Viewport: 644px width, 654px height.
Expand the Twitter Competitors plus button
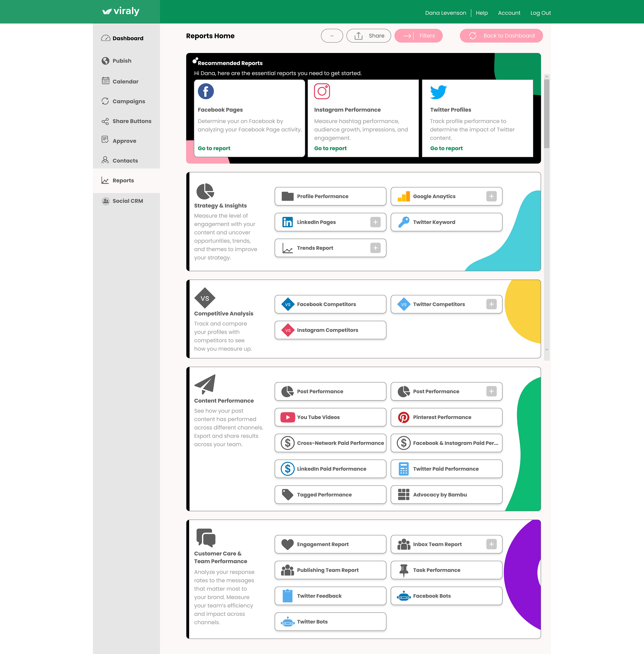(491, 304)
